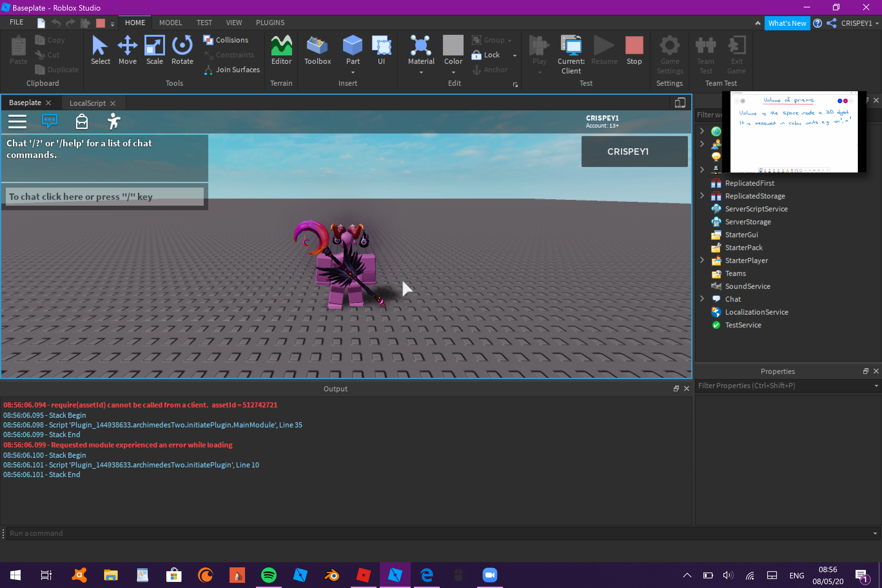Expand the ReplicatedStorage tree item
This screenshot has width=882, height=588.
click(701, 195)
